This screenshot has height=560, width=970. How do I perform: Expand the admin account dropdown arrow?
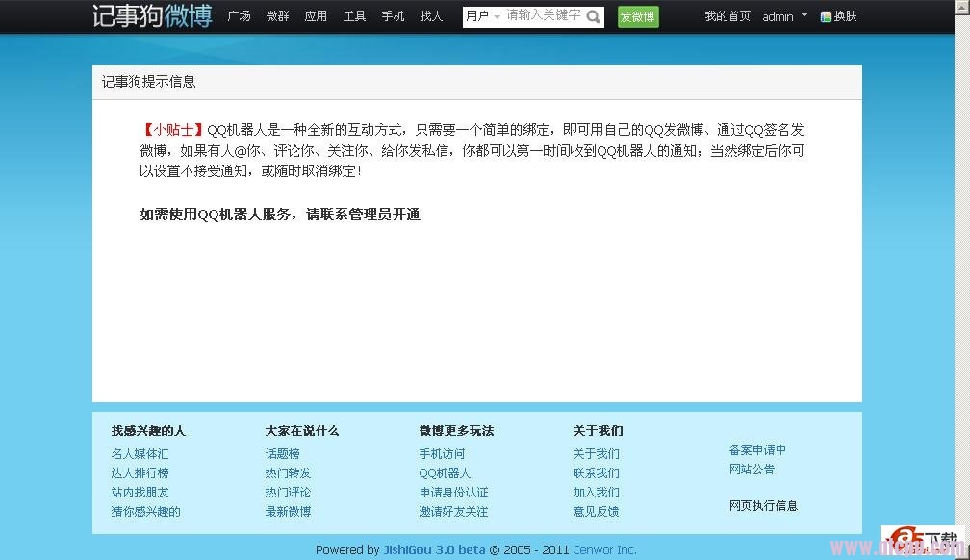804,14
